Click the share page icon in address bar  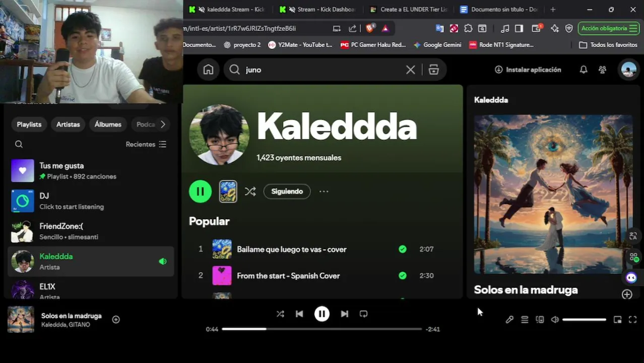tap(352, 28)
